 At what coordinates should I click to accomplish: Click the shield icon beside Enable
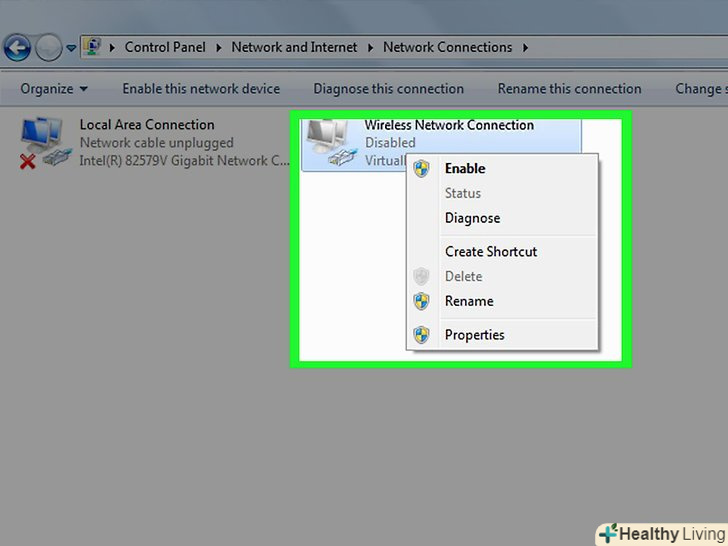coord(422,169)
